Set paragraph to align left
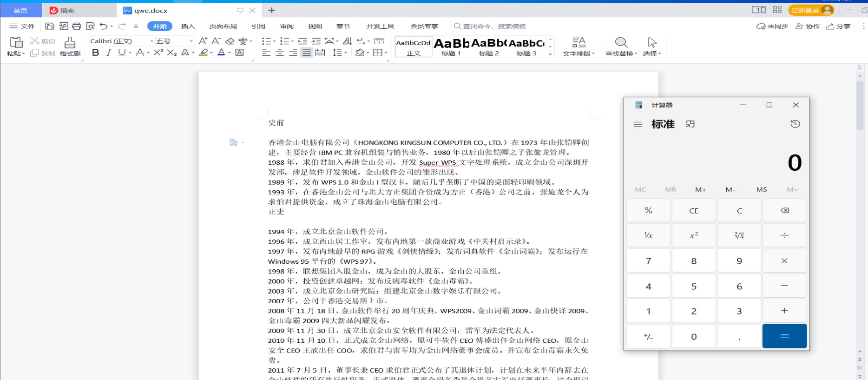Viewport: 868px width, 380px height. coord(266,53)
